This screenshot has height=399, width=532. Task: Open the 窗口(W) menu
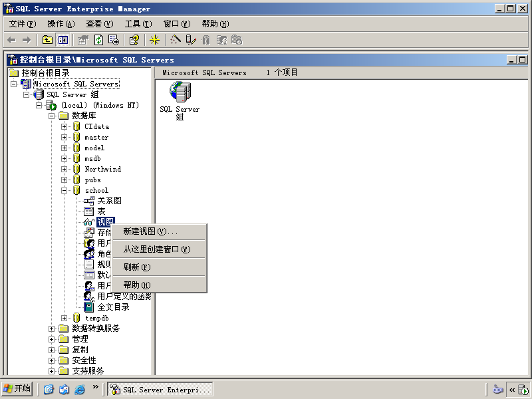point(177,24)
